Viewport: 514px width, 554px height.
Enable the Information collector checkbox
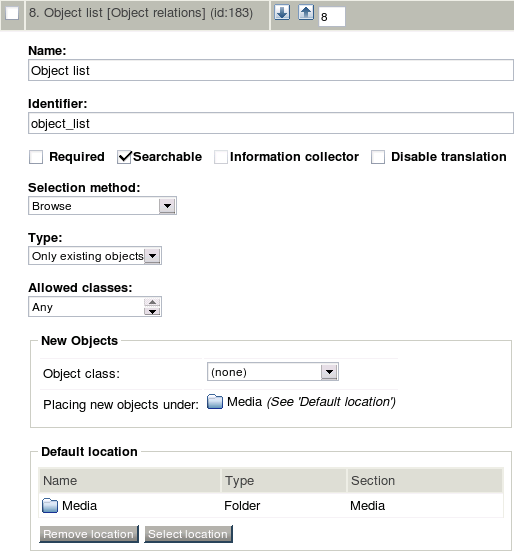point(221,157)
